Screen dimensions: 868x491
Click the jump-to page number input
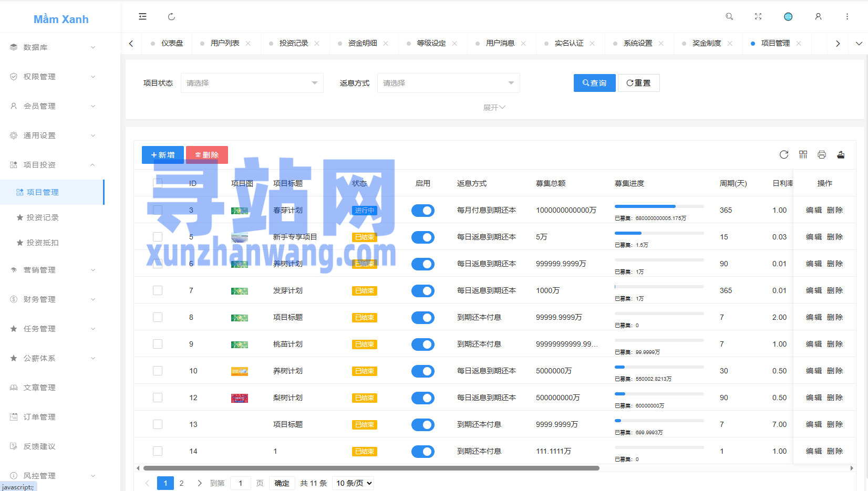241,483
